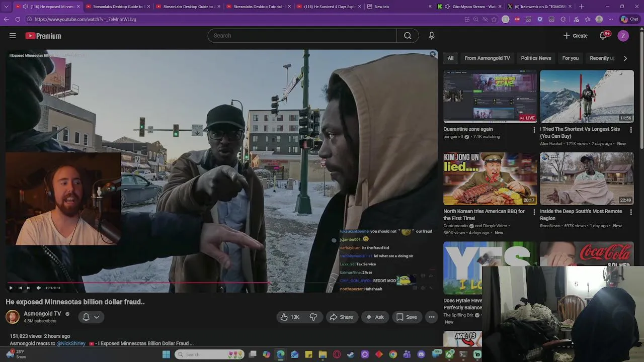Open File Explorer from taskbar
This screenshot has width=644, height=362.
pos(323,354)
